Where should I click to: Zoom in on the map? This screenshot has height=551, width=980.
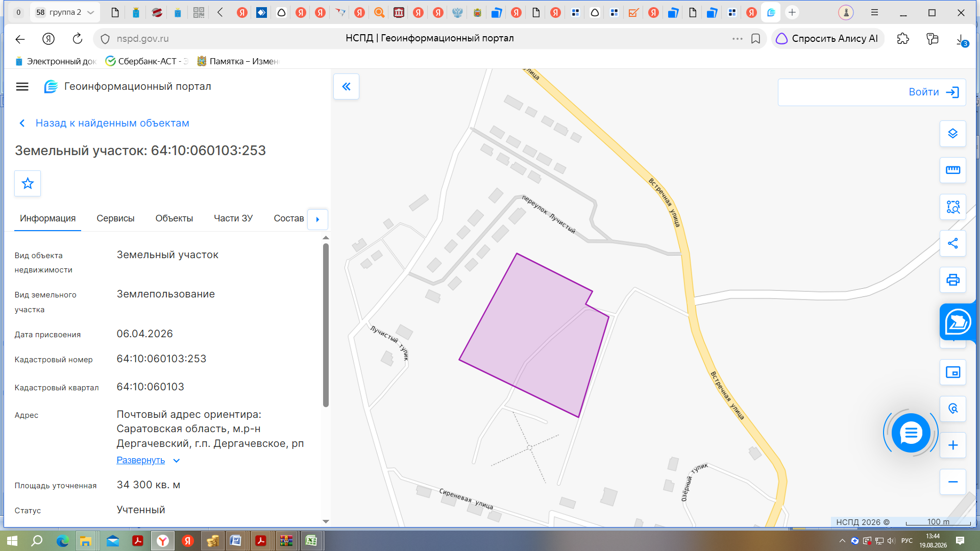pyautogui.click(x=952, y=445)
